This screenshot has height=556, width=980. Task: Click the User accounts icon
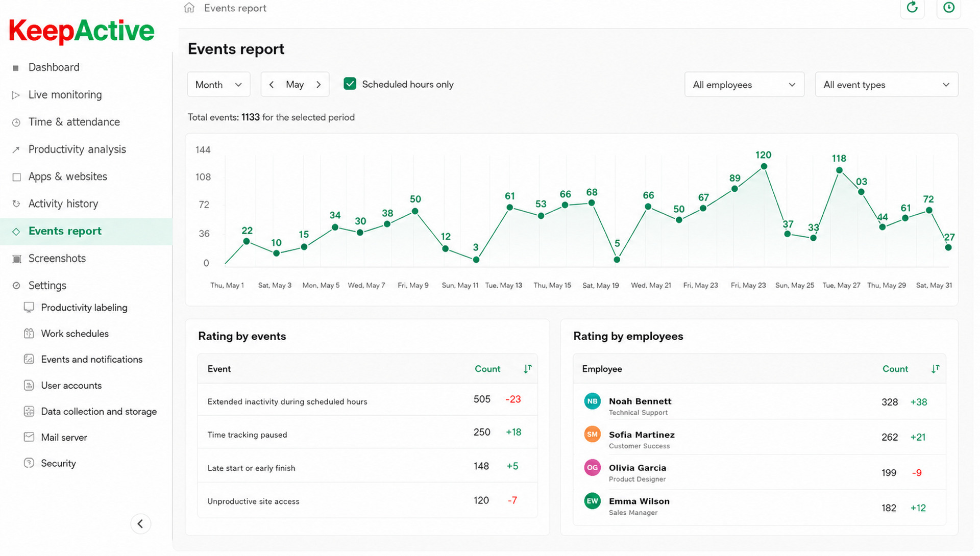pos(29,385)
